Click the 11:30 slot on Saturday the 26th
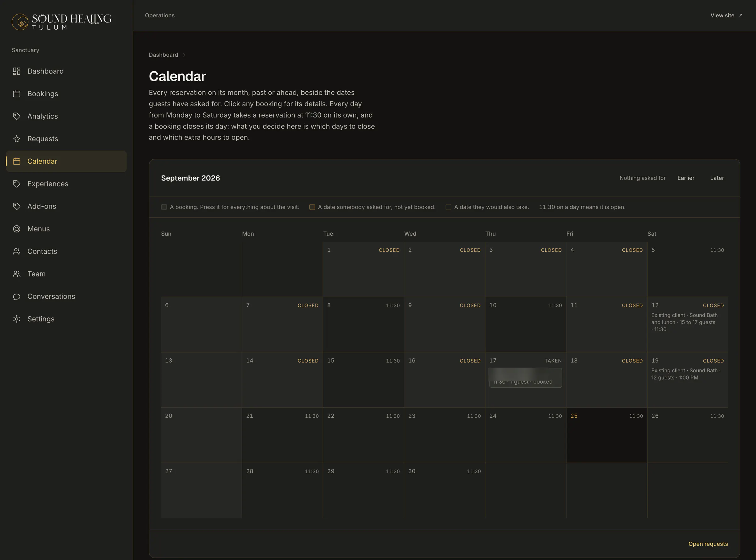 coord(717,416)
